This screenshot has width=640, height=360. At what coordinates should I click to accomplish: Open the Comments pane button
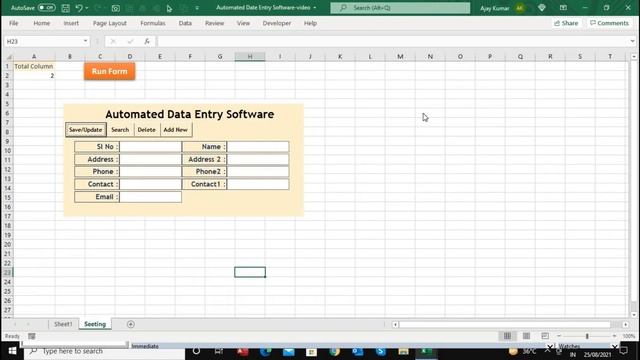pos(609,23)
